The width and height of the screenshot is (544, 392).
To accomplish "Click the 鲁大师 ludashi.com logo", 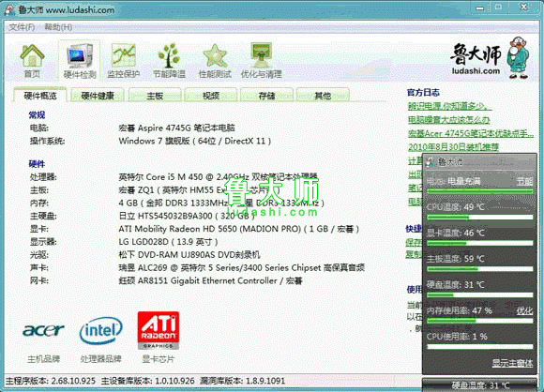I will 490,58.
